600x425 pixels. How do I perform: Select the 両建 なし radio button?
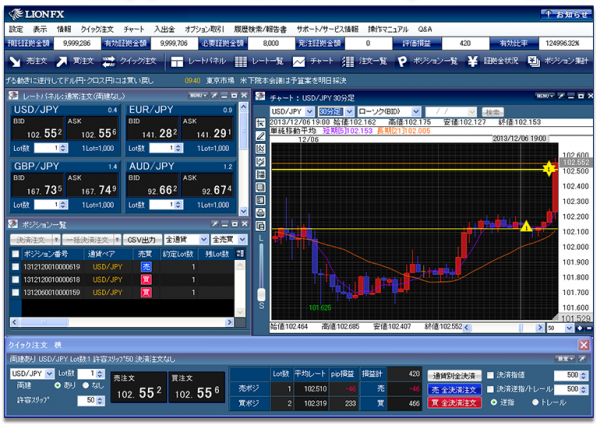click(86, 385)
